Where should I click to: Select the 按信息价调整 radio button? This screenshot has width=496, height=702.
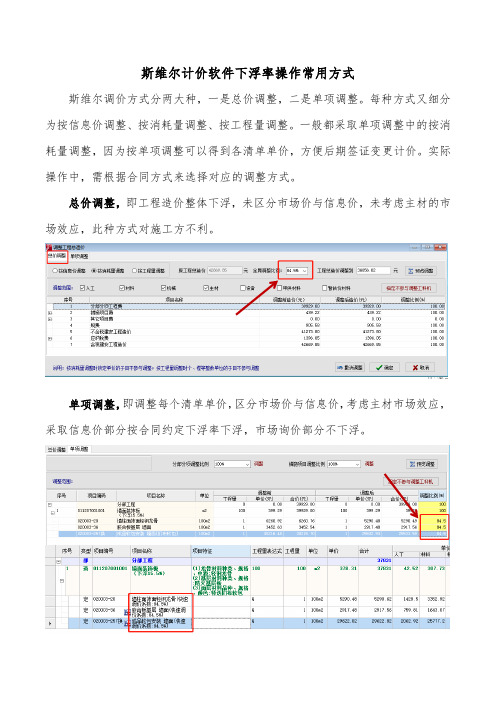tap(69, 271)
